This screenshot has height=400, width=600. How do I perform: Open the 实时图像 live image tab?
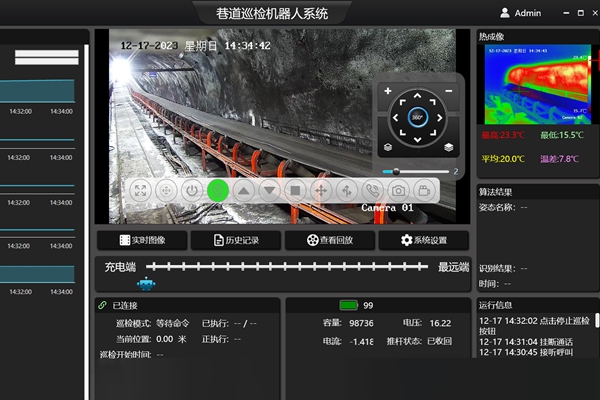pos(142,240)
